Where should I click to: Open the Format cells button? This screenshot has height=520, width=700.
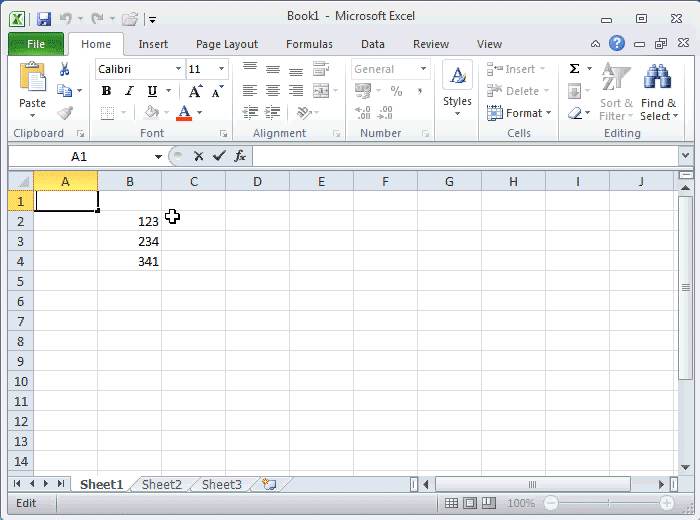[x=516, y=113]
